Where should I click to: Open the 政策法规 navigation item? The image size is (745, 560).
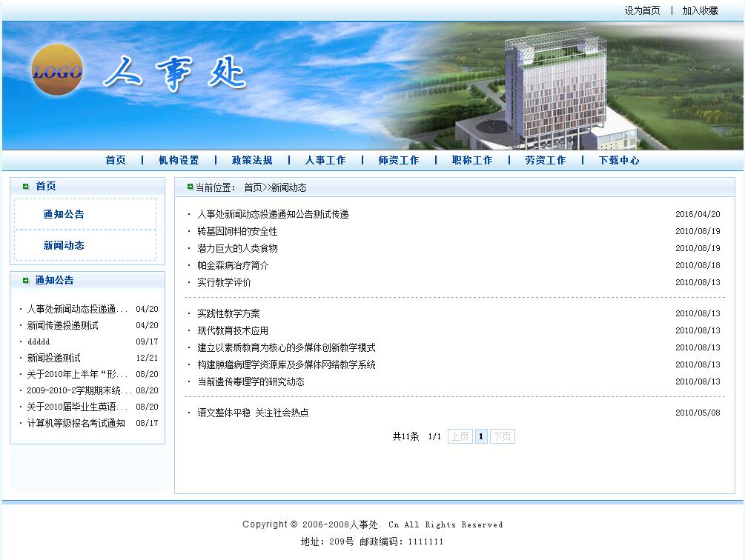252,161
